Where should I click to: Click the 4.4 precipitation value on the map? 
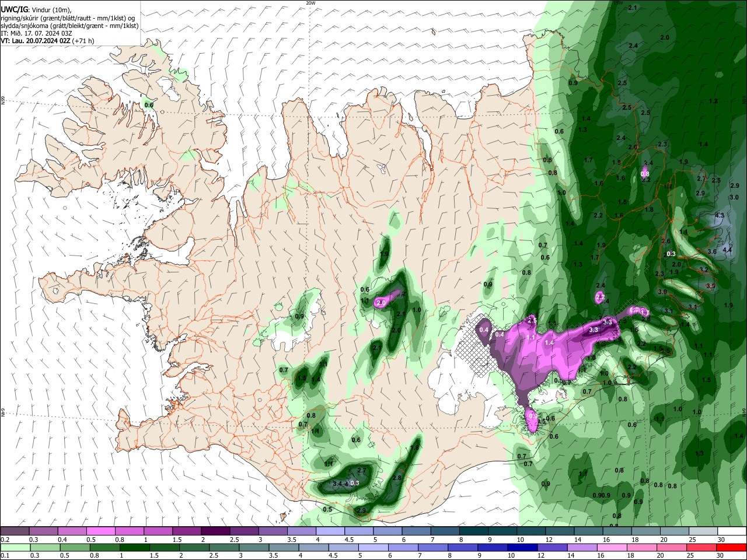pos(727,250)
